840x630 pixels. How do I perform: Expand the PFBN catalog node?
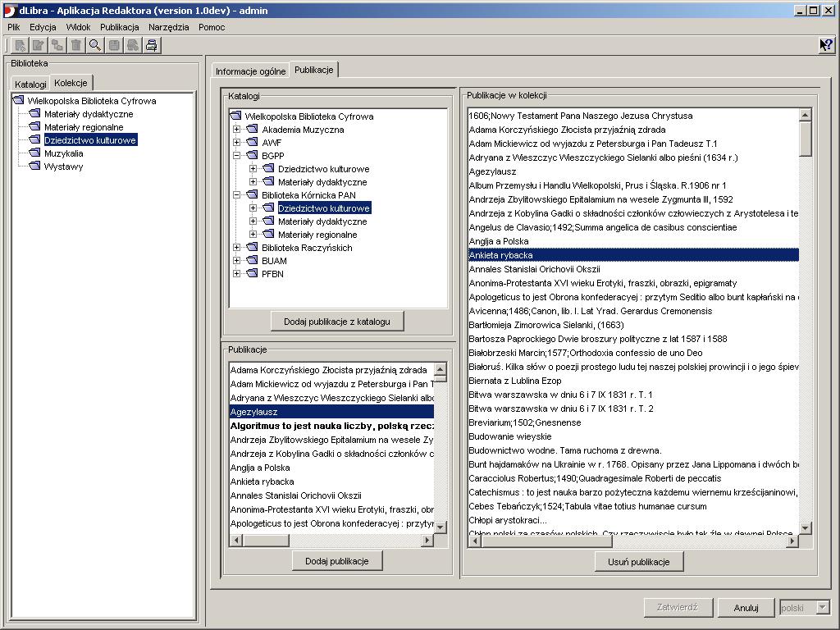click(x=237, y=274)
